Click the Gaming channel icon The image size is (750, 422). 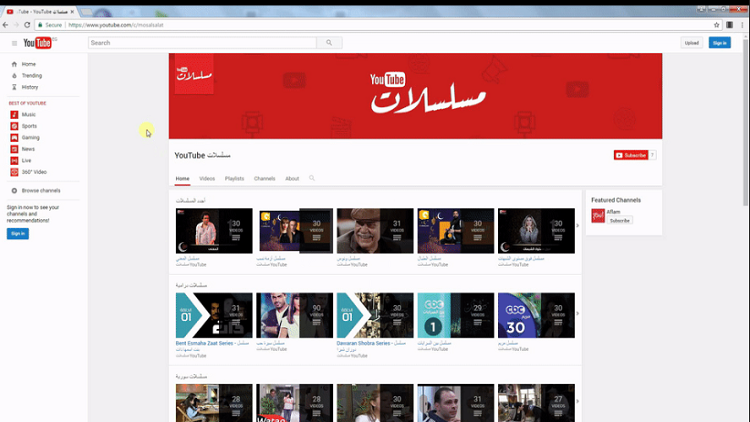14,137
